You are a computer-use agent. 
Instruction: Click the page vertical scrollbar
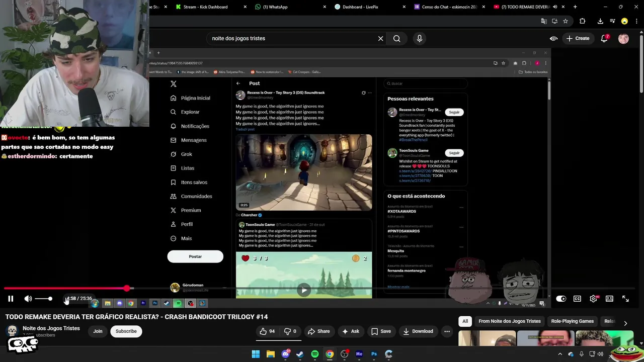click(x=641, y=65)
